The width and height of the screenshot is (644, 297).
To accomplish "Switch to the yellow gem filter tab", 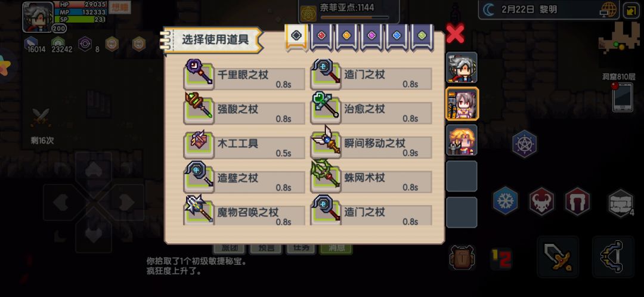I will (346, 36).
